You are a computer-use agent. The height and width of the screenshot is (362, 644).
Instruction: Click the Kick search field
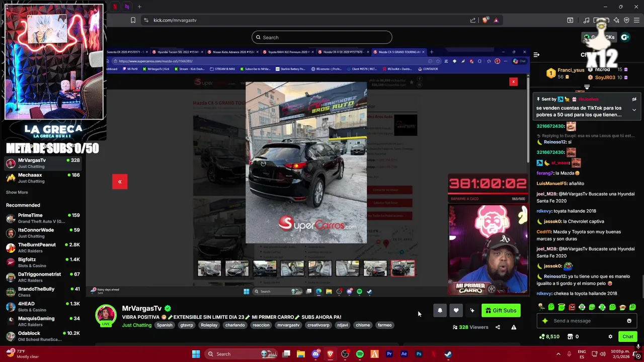coord(322,37)
